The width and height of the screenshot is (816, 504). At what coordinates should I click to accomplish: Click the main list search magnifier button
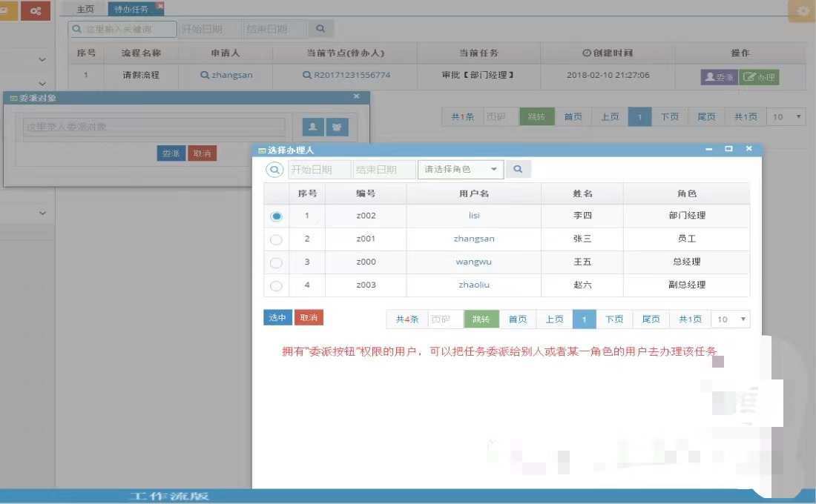(x=320, y=29)
